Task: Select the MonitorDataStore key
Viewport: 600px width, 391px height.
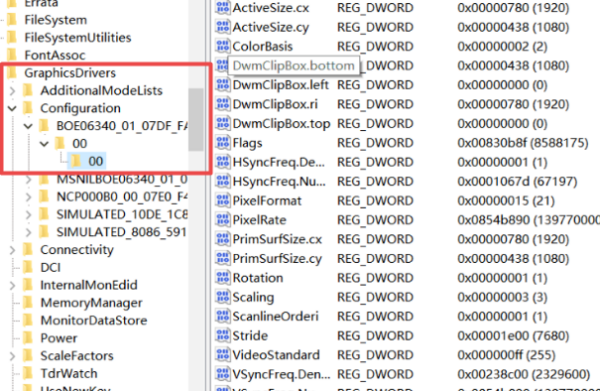Action: [x=94, y=320]
